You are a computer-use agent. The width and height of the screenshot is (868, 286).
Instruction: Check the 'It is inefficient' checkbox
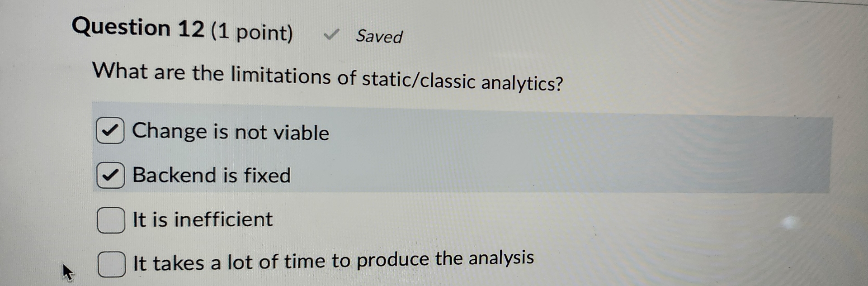(x=110, y=219)
